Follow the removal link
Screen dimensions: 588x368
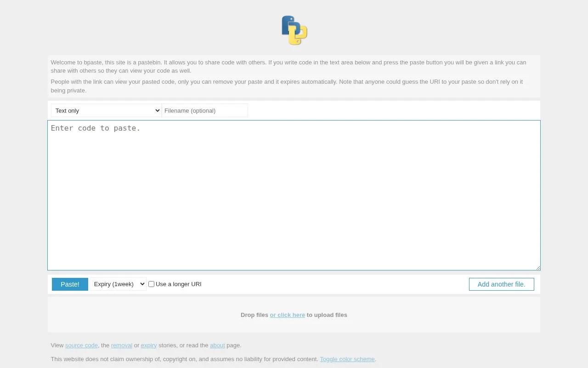122,345
